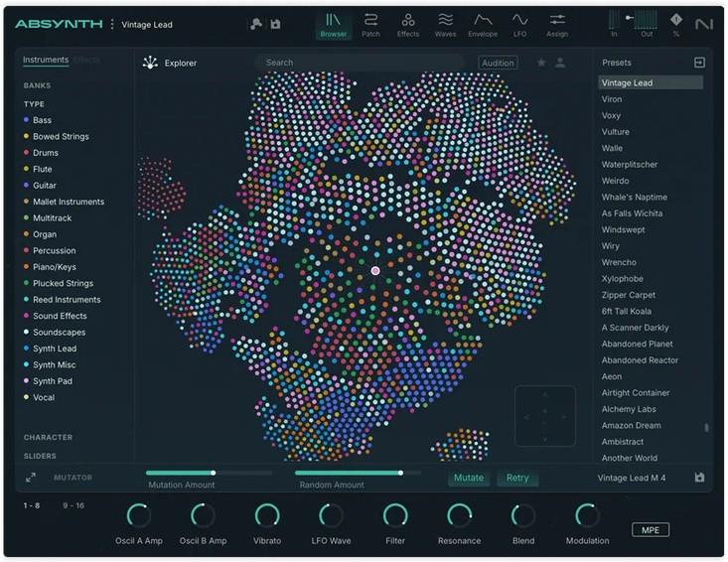Toggle the Audition button
728x562 pixels.
[498, 63]
